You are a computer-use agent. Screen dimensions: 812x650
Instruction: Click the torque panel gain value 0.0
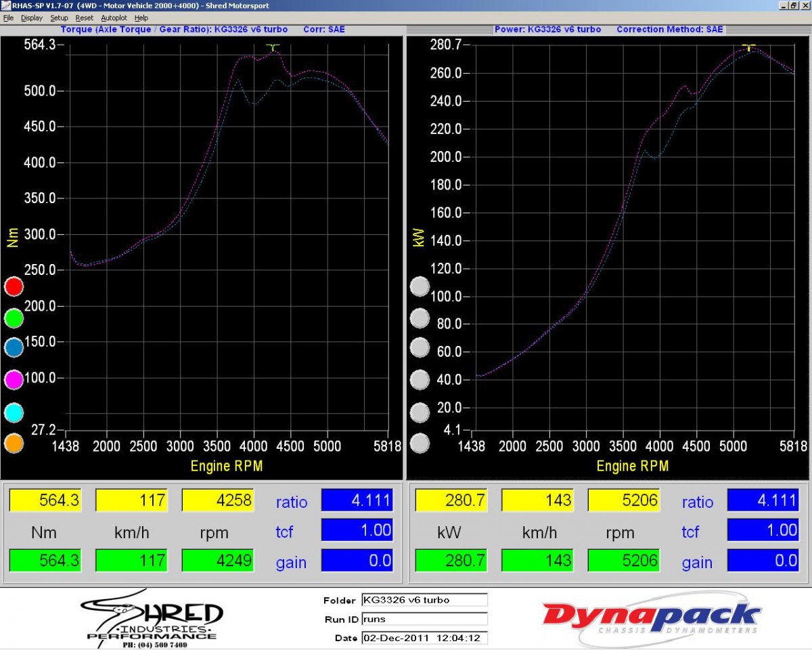(357, 561)
